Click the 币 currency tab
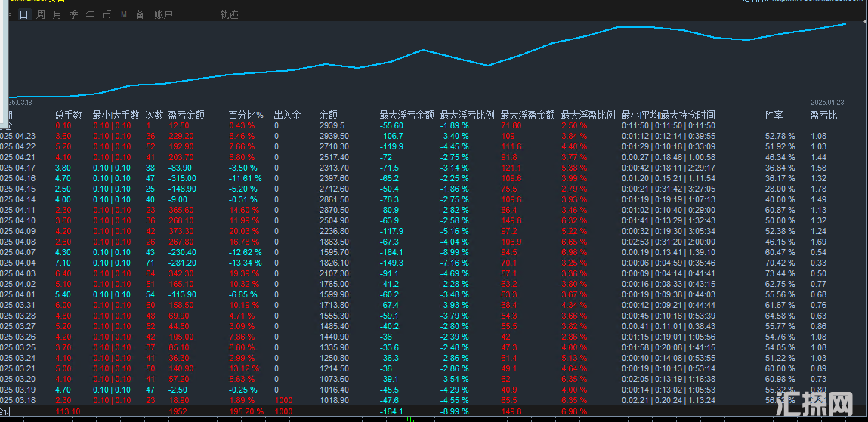Viewport: 868px width, 422px height. pyautogui.click(x=107, y=14)
